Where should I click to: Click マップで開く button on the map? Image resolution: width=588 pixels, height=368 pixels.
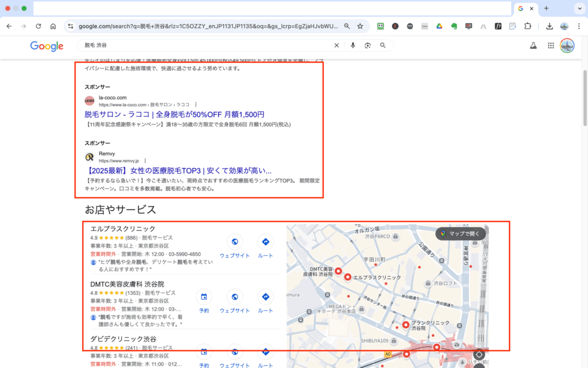[x=461, y=233]
